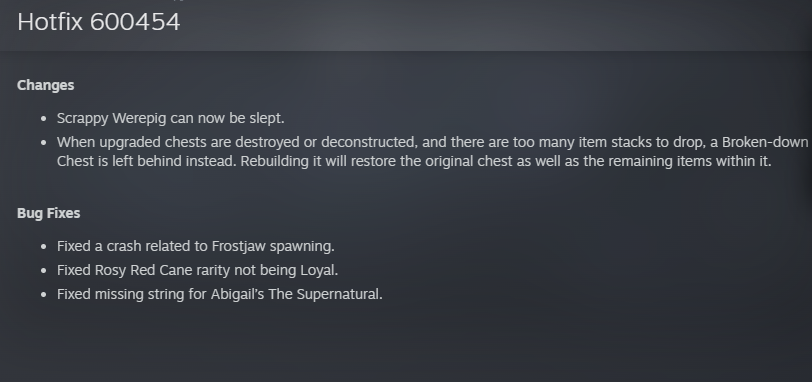The image size is (812, 382).
Task: Click the Rosy Red Cane rarity fix
Action: 197,270
